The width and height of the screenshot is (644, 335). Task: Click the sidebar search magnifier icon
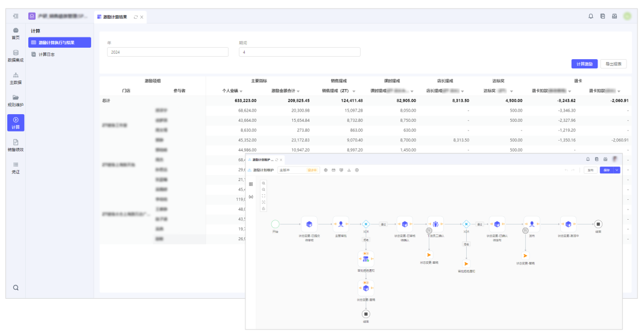click(x=16, y=288)
